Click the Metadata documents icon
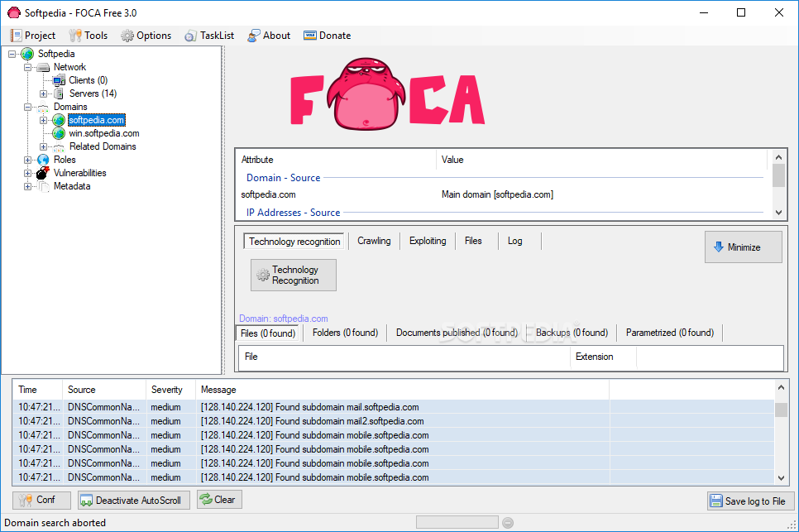The image size is (799, 532). 43,186
